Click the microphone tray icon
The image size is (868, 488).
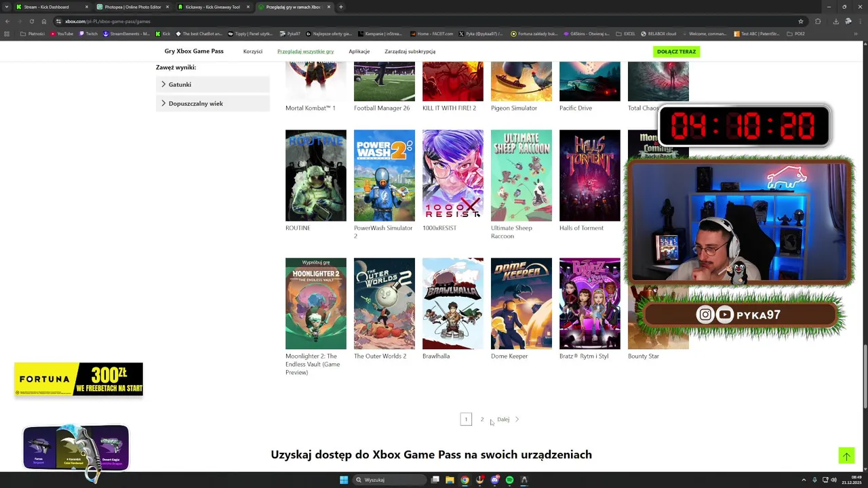coord(814,480)
